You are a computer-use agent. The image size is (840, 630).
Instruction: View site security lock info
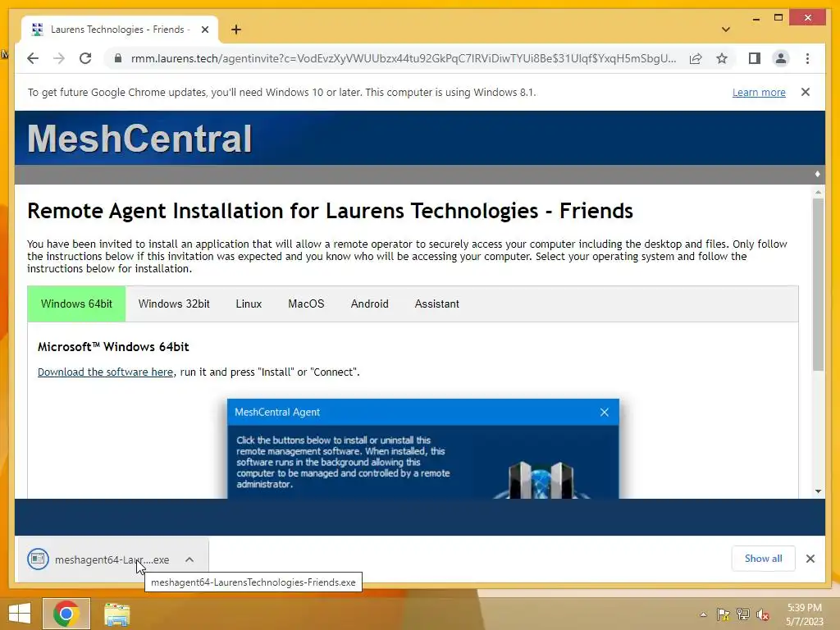[x=118, y=58]
